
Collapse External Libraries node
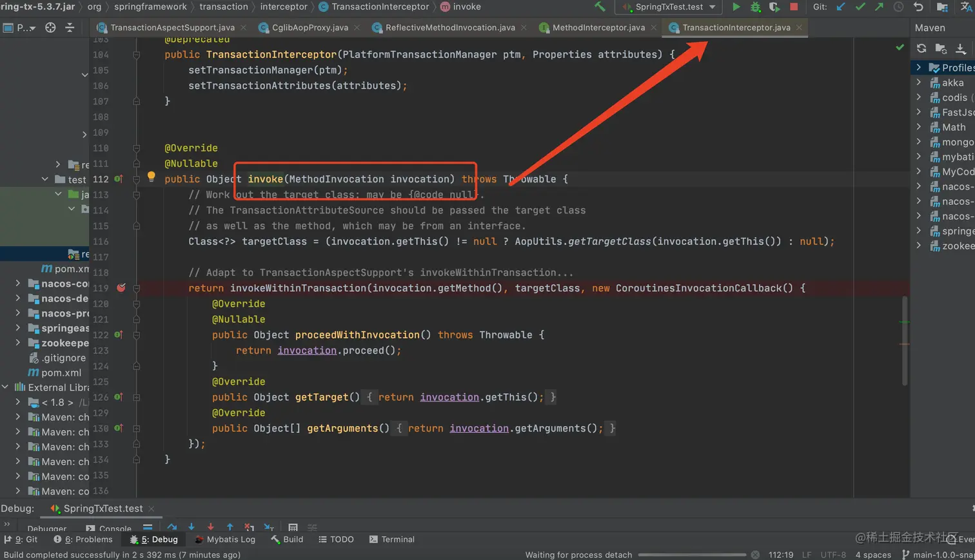coord(5,387)
